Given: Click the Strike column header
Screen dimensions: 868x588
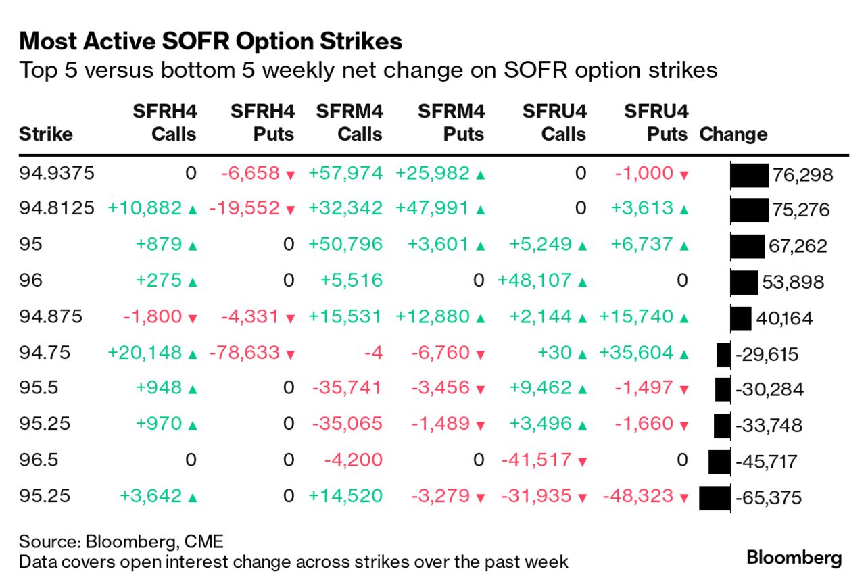Looking at the screenshot, I should pos(46,134).
